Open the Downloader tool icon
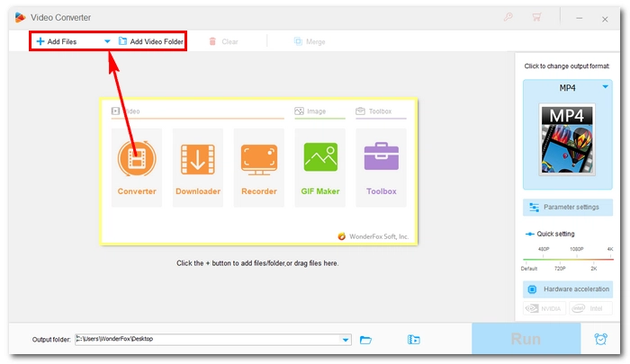The width and height of the screenshot is (630, 364). (198, 168)
